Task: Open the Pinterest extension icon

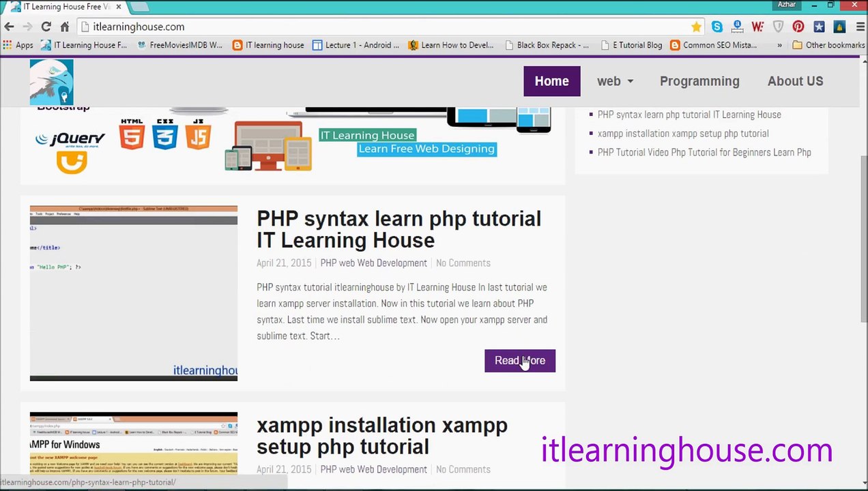Action: (x=798, y=27)
